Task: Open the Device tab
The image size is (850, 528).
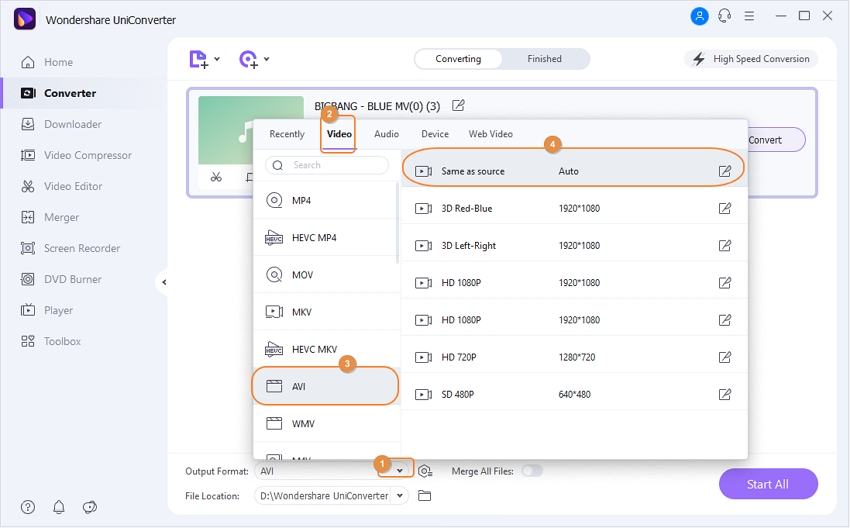Action: 434,134
